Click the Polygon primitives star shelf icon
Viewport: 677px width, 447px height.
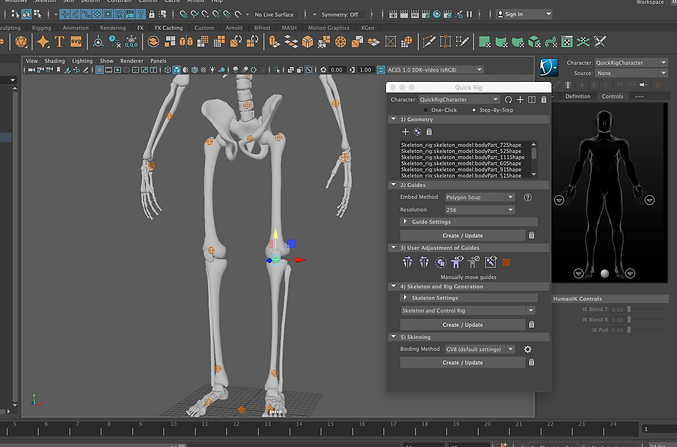[x=43, y=42]
